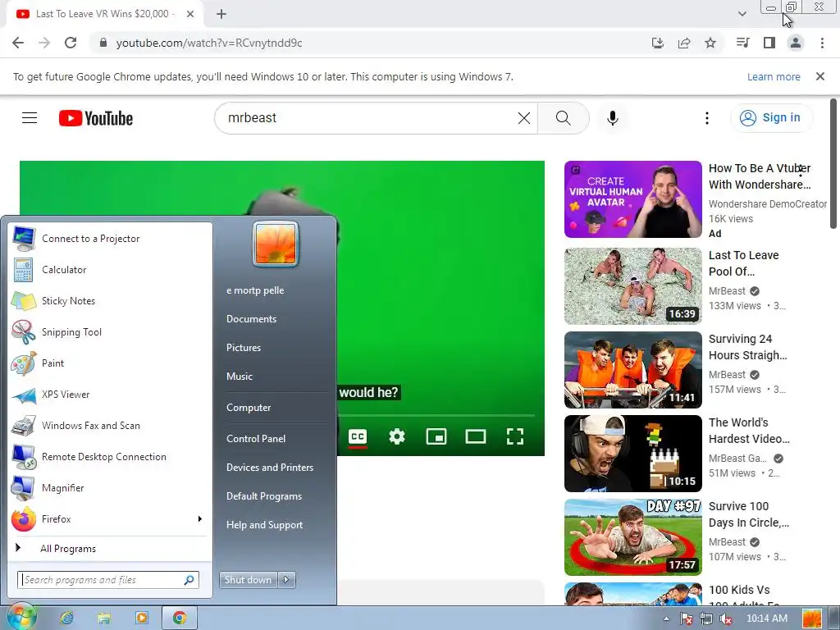
Task: Expand All Programs list
Action: 110,548
